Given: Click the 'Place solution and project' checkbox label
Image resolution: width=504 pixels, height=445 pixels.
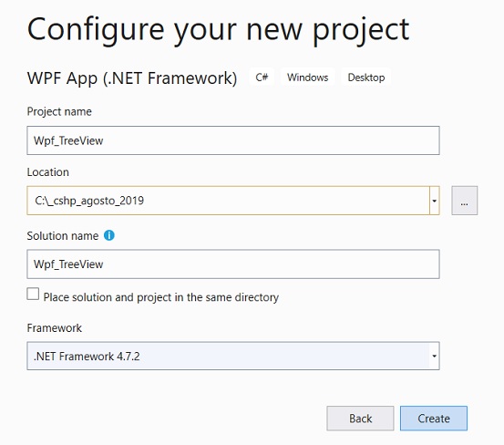Looking at the screenshot, I should (161, 297).
